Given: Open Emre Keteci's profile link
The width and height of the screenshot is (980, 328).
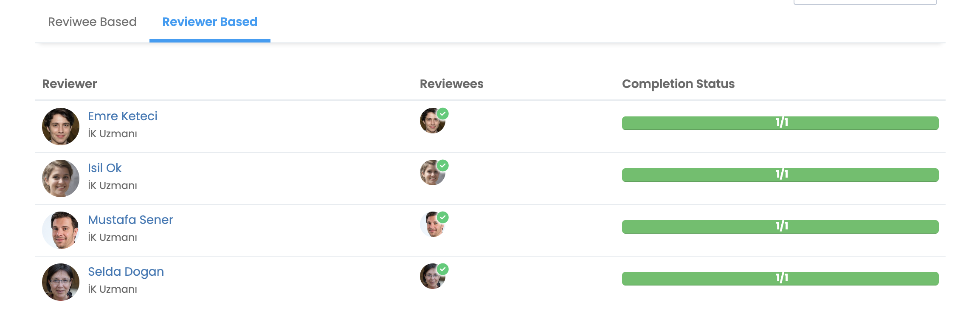Looking at the screenshot, I should [x=122, y=116].
